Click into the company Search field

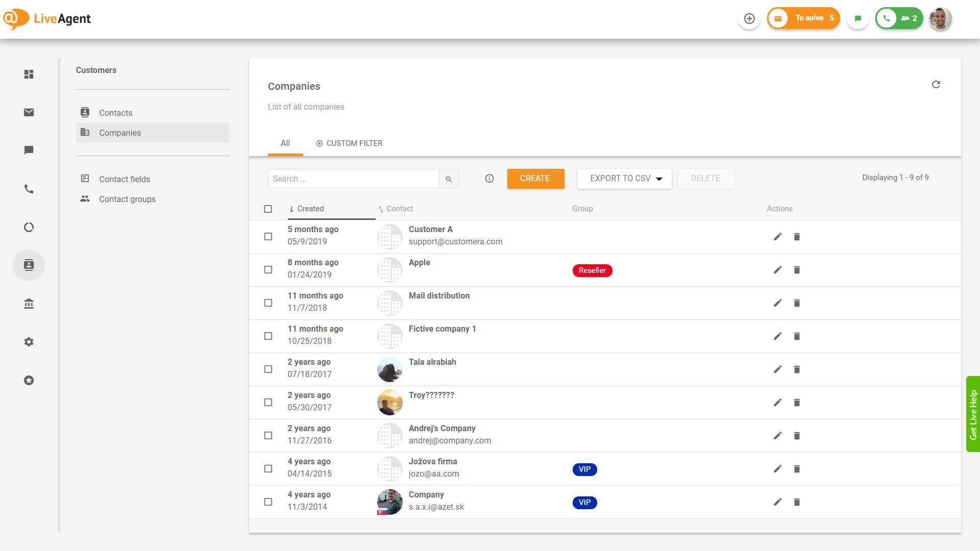click(x=353, y=179)
